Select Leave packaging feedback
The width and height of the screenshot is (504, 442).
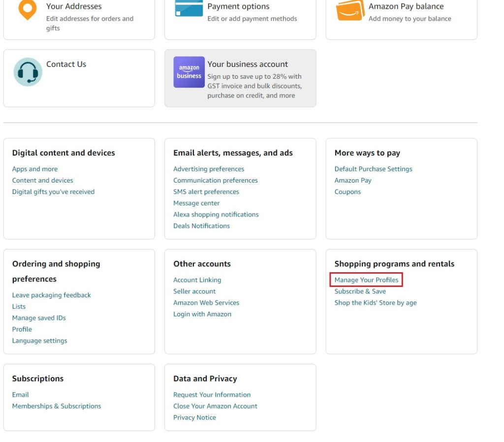pyautogui.click(x=51, y=295)
